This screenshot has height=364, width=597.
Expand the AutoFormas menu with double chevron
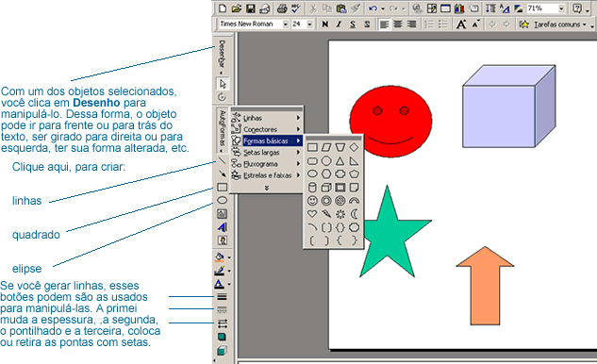[x=267, y=188]
